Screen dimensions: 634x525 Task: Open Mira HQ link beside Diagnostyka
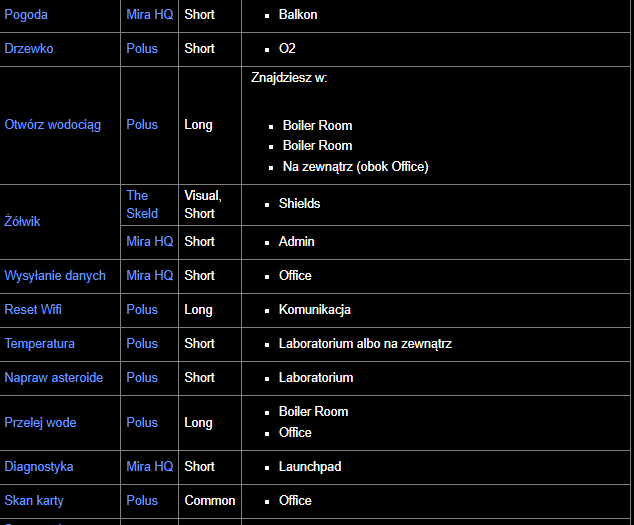click(x=150, y=466)
